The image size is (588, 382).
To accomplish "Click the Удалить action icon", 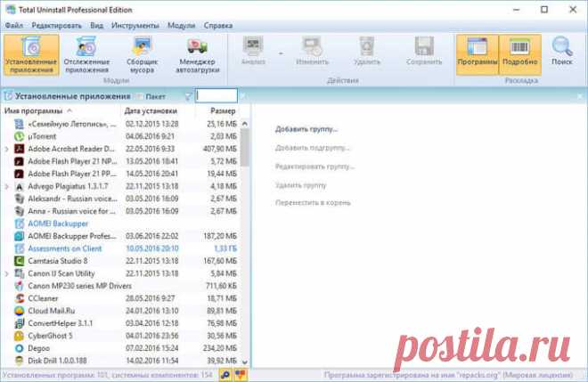I will tap(367, 47).
